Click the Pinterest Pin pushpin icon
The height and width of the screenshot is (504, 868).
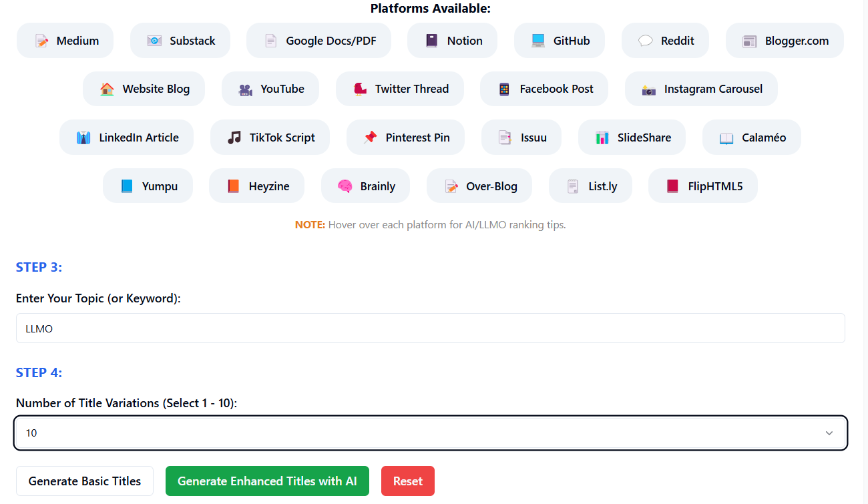click(370, 138)
